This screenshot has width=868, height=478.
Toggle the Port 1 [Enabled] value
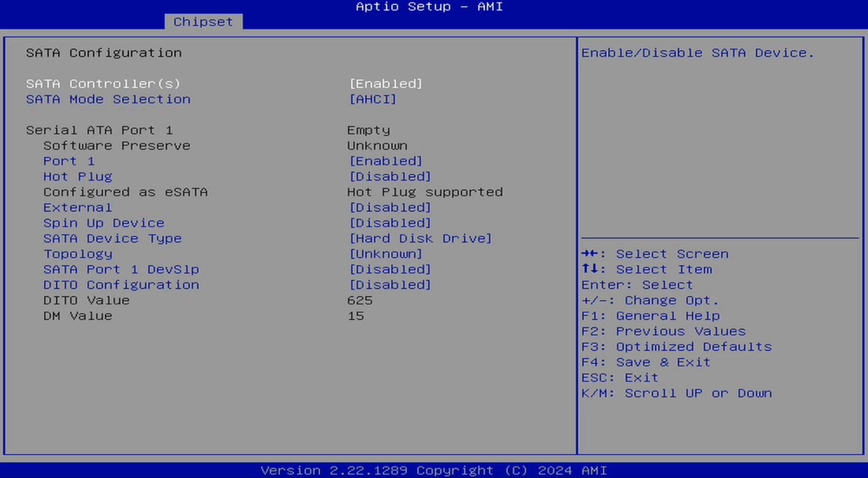pyautogui.click(x=386, y=161)
